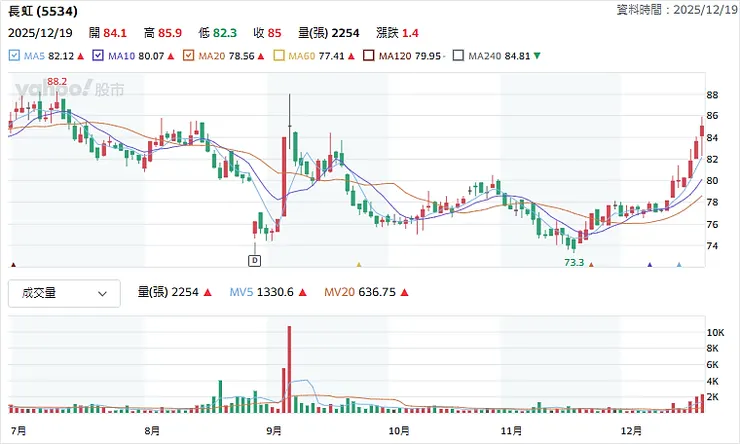Viewport: 740px width, 444px height.
Task: Enable the MA60 moving average checkbox
Action: (x=279, y=56)
